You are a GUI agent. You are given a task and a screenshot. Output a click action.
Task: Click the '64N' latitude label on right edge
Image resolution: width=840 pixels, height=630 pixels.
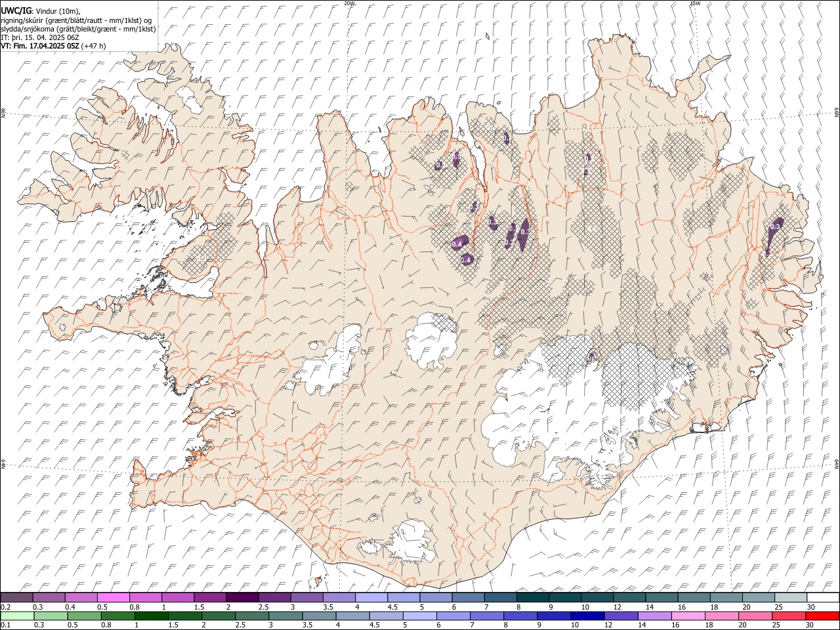coord(837,463)
